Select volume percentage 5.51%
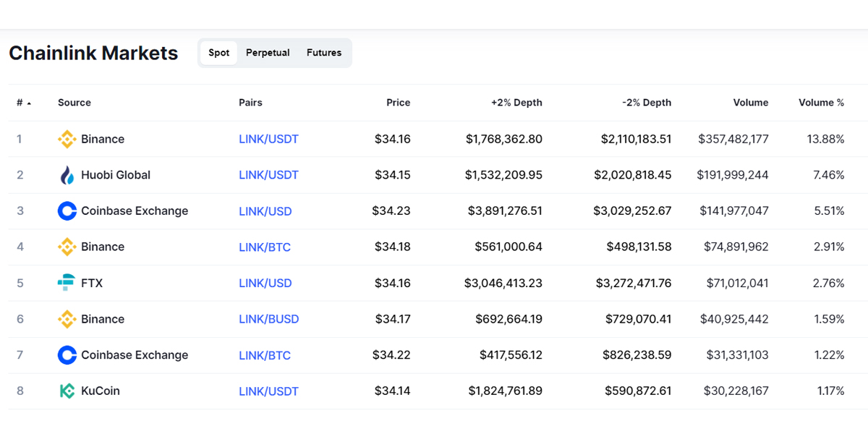868x434 pixels. pos(829,211)
